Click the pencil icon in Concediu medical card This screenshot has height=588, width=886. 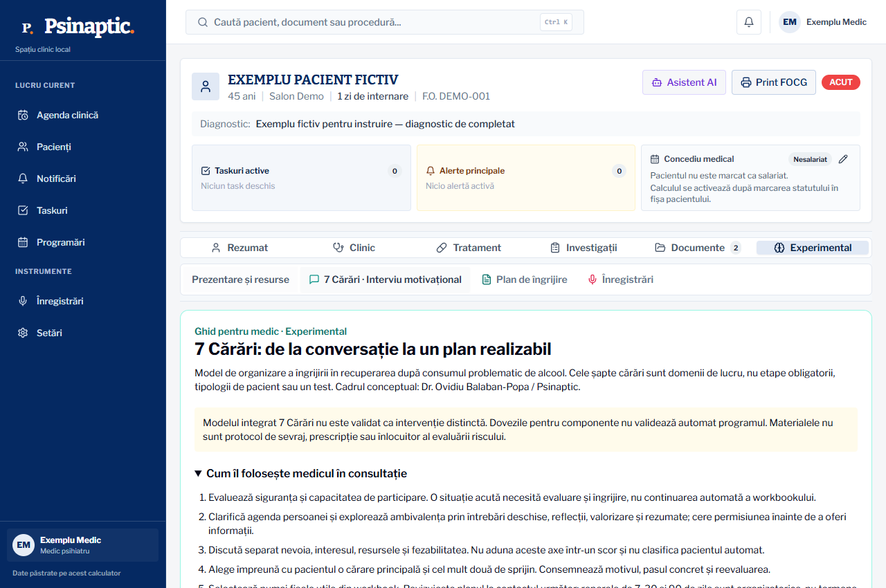pyautogui.click(x=843, y=159)
